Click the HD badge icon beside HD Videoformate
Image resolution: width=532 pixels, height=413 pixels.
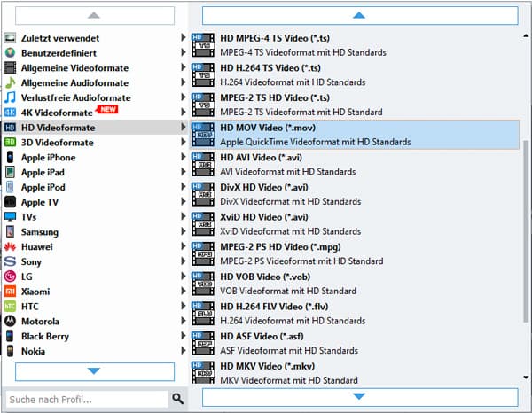click(10, 127)
